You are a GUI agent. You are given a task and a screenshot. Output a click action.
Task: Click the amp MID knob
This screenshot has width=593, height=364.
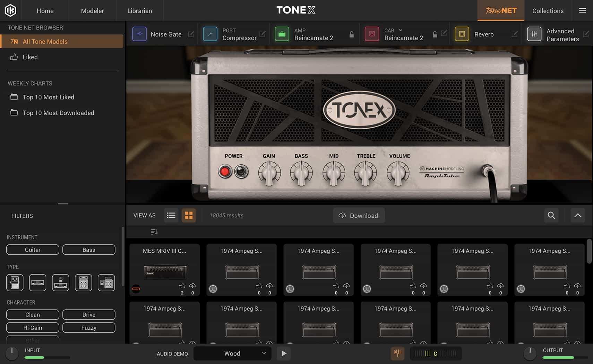[x=334, y=172]
